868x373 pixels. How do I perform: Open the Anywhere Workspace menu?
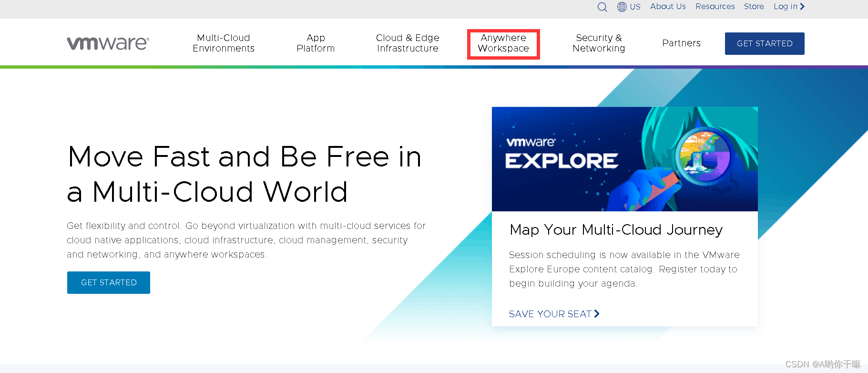[503, 43]
